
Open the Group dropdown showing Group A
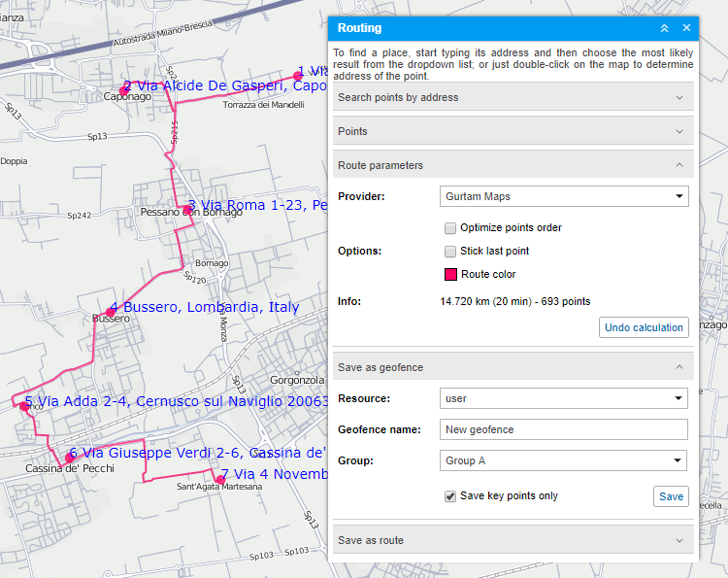click(x=564, y=460)
